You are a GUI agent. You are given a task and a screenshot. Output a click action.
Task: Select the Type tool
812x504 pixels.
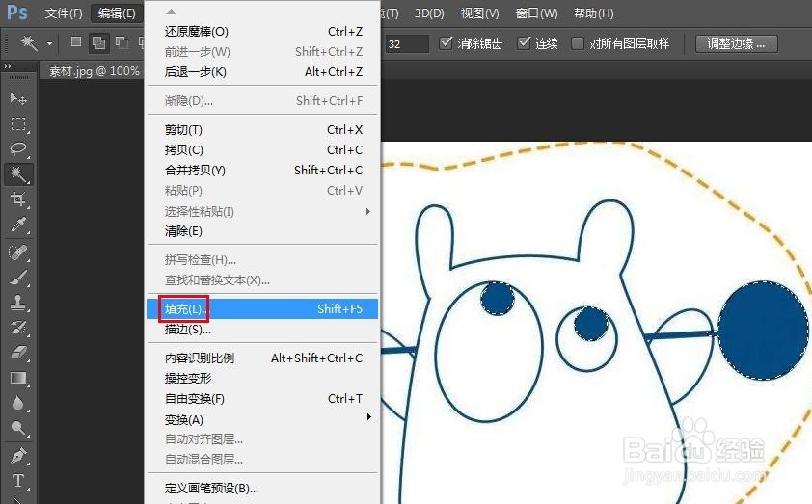pos(18,481)
